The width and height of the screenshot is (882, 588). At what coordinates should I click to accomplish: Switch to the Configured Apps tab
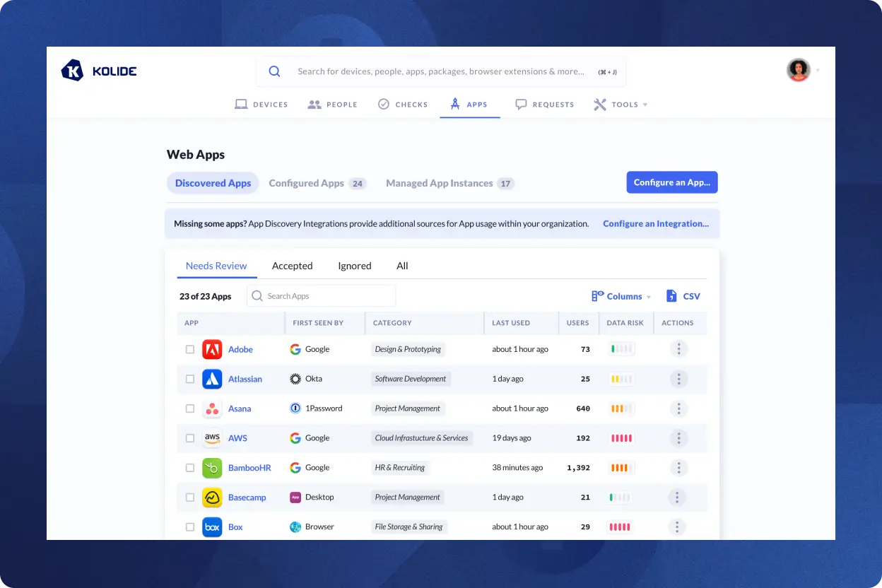pyautogui.click(x=317, y=183)
